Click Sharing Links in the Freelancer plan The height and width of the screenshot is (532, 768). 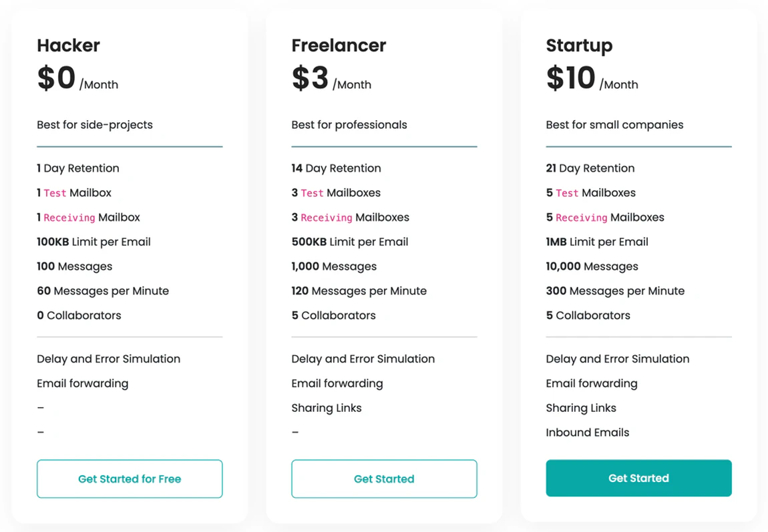tap(326, 408)
